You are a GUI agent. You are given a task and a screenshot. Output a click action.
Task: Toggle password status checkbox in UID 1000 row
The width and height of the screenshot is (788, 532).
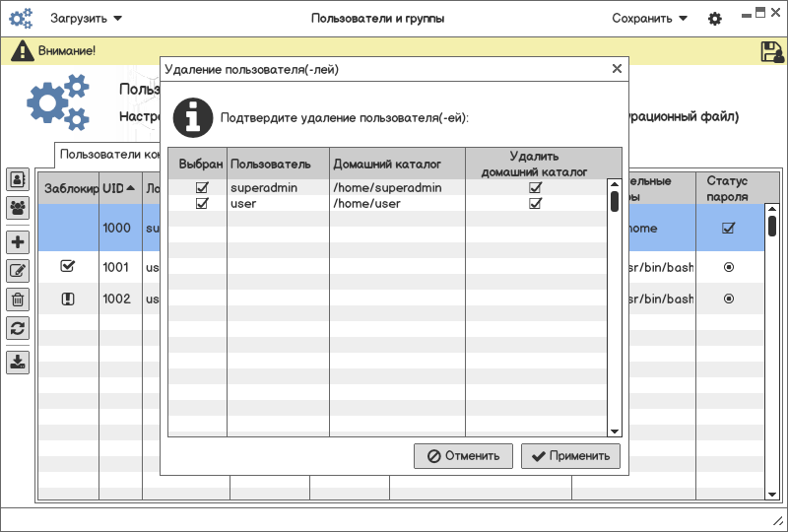(728, 228)
